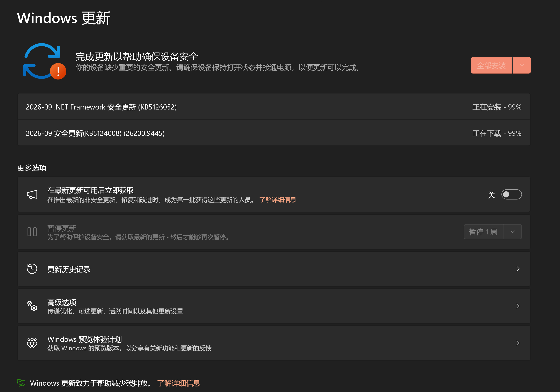Screen dimensions: 560x392
Task: Click 了解详细信息 link in latest updates row
Action: click(278, 200)
